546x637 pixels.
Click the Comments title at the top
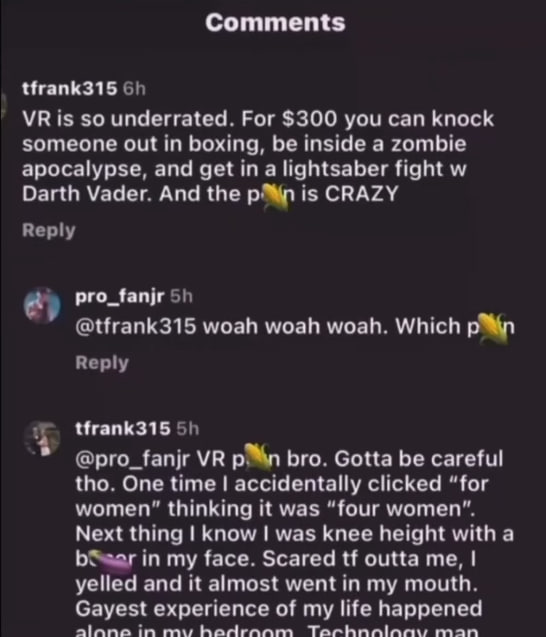tap(275, 22)
